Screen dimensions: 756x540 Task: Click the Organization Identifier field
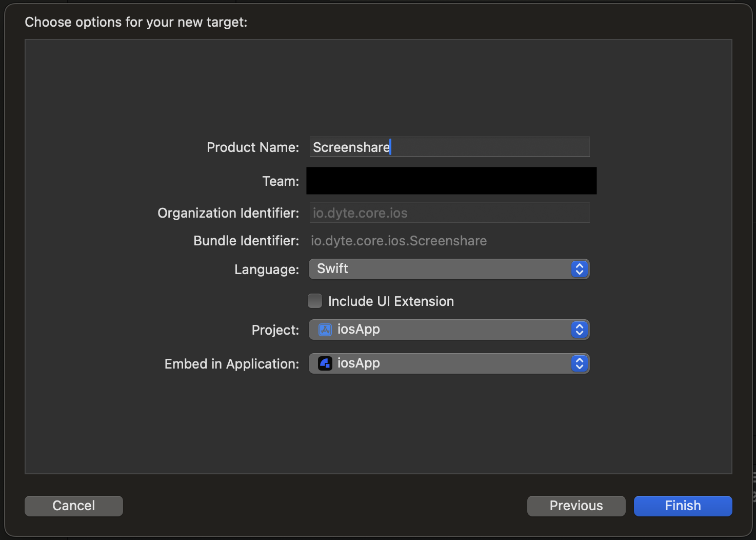click(x=449, y=213)
